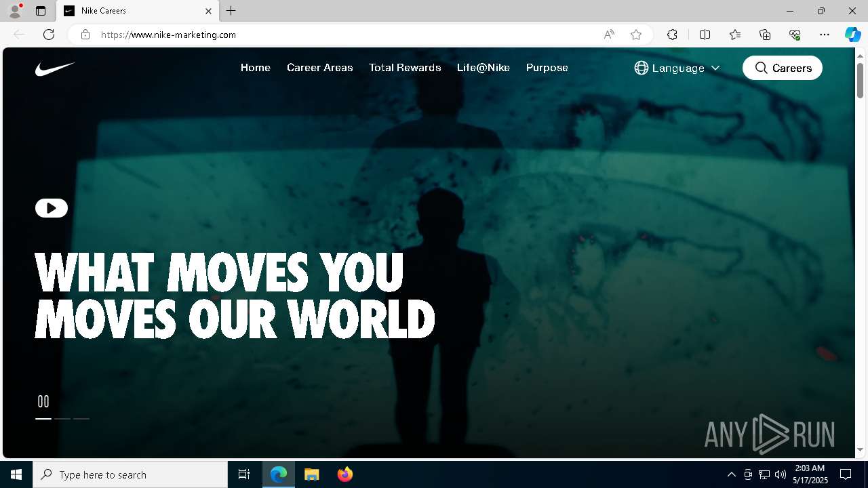Click the scrollbar down arrow
Image resolution: width=868 pixels, height=488 pixels.
[861, 449]
